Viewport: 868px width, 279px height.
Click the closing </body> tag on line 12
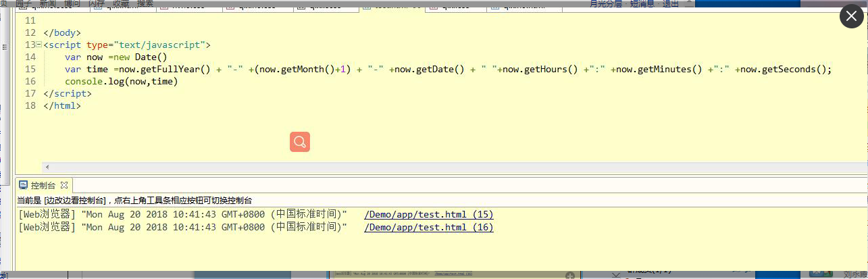point(62,32)
